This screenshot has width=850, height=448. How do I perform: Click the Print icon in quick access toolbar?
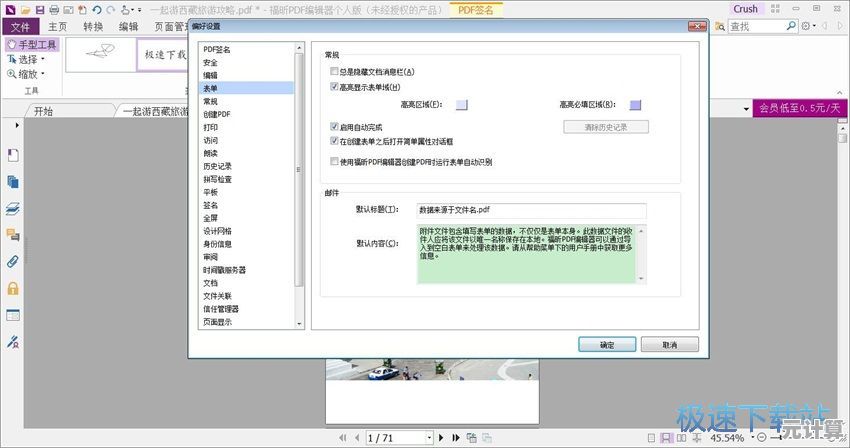point(53,9)
